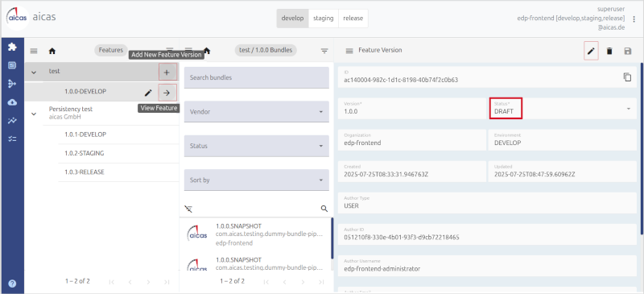
Task: Click the Environment field DEVELOP
Action: click(562, 140)
